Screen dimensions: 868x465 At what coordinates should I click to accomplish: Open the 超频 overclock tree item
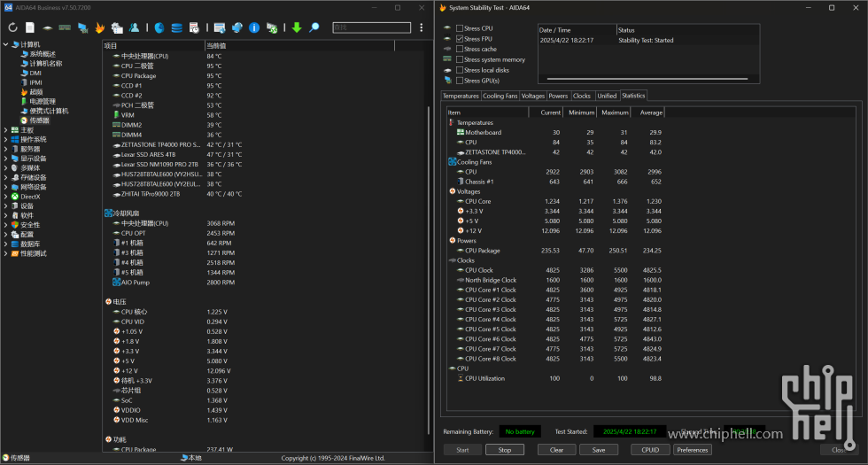(36, 92)
